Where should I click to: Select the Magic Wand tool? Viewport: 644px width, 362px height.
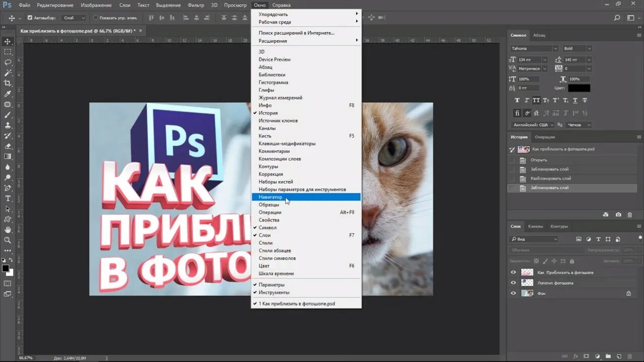[x=8, y=73]
